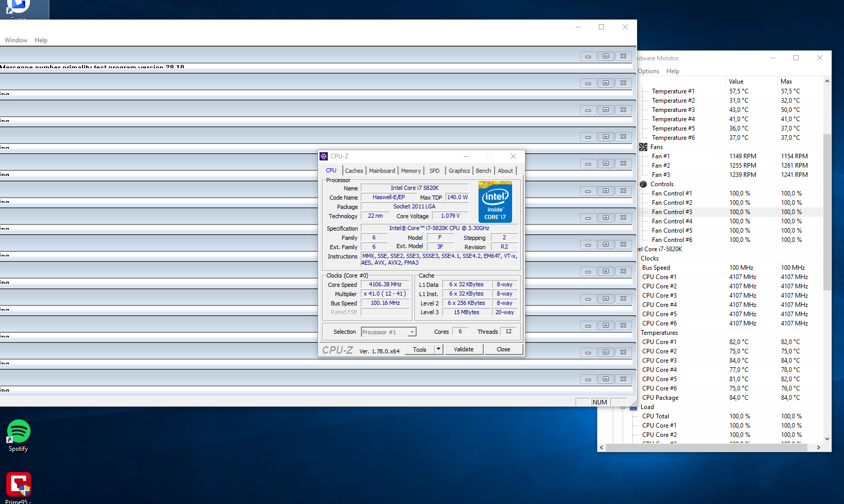Viewport: 844px width, 504px height.
Task: Open the About tab in CPU-Z
Action: 505,171
